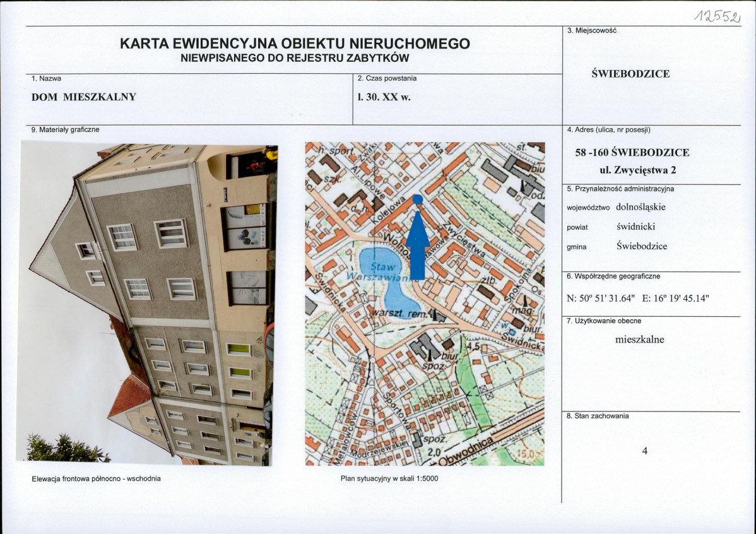
Task: Select label '5. Przynależność administracyjna'
Action: point(620,189)
